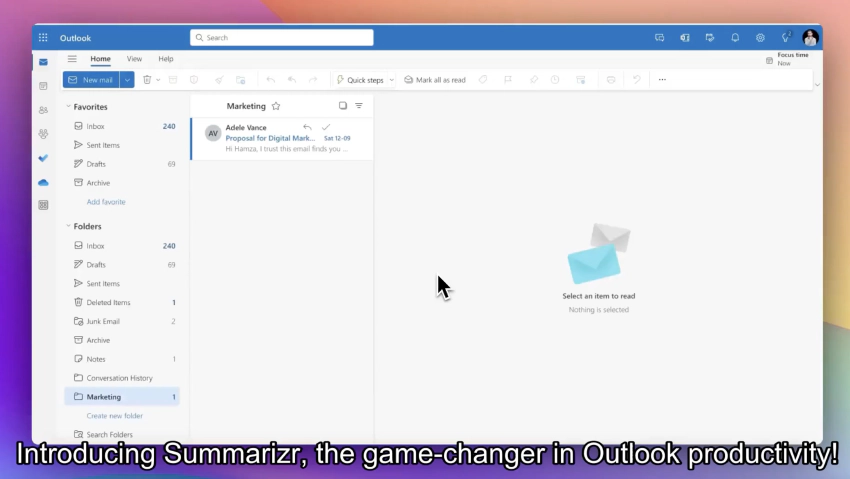This screenshot has width=850, height=479.
Task: Click the Quick steps button
Action: pyautogui.click(x=360, y=80)
